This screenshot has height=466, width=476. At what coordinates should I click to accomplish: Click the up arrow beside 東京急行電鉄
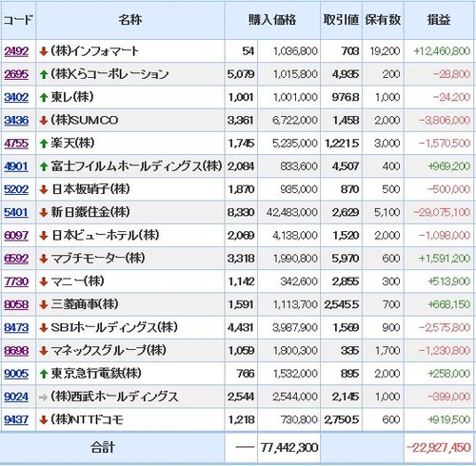[x=44, y=374]
